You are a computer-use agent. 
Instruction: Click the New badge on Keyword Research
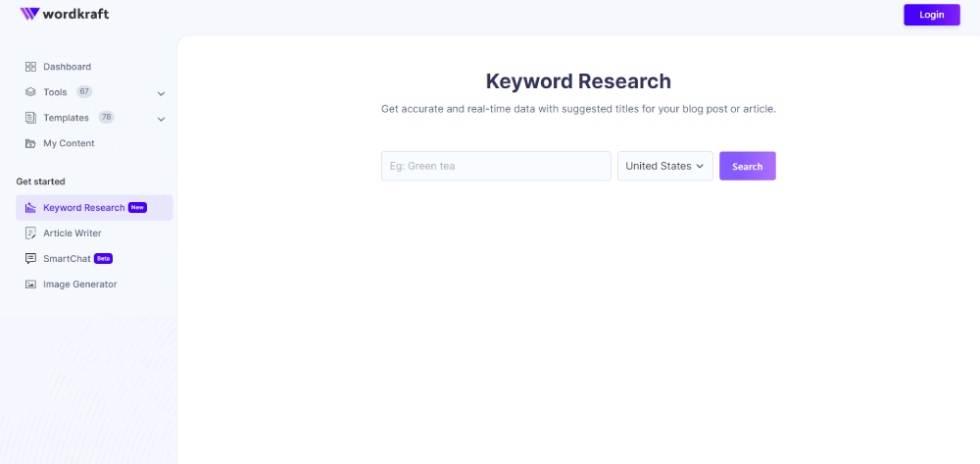137,208
